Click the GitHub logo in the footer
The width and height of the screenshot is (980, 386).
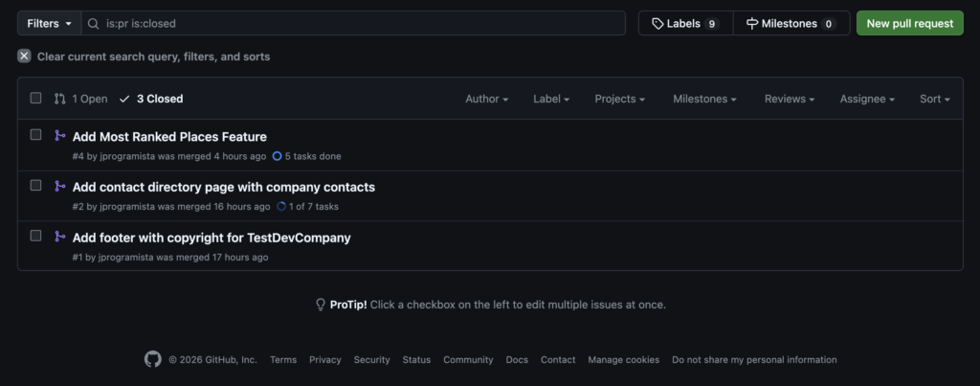coord(153,359)
